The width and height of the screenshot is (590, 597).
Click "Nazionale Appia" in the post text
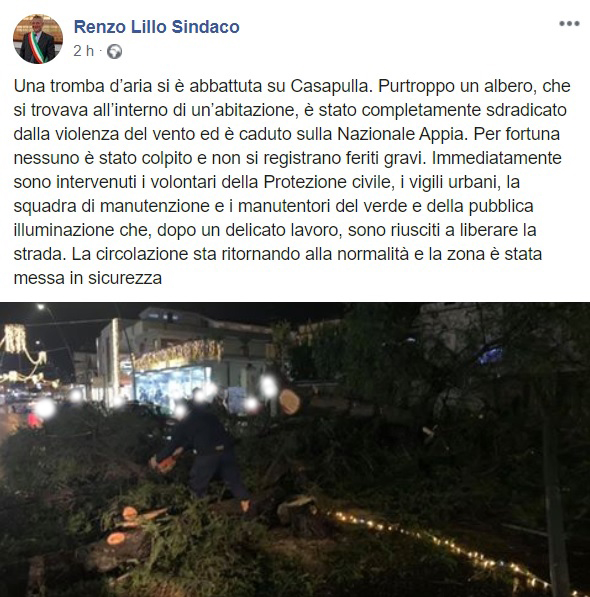pos(402,134)
